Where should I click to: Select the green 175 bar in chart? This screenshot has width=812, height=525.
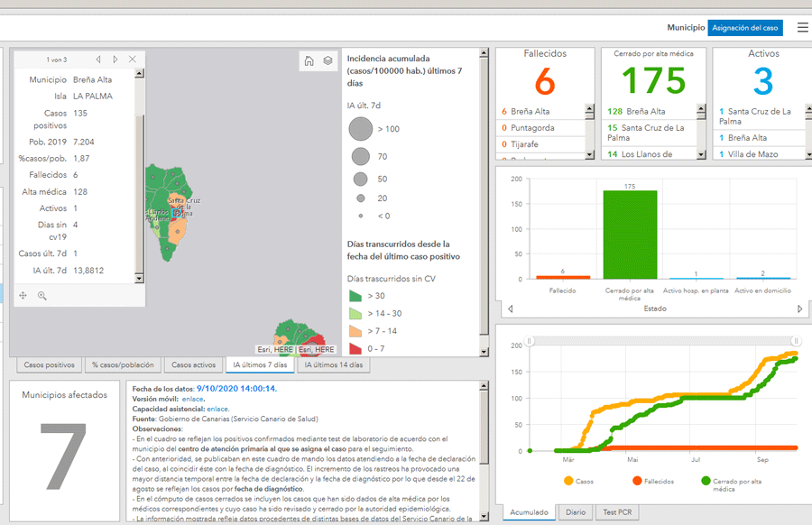tap(630, 235)
